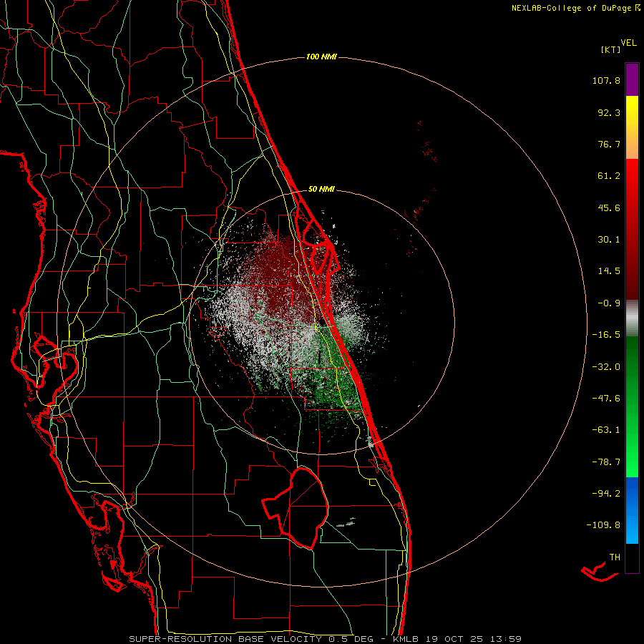Click the -16.5 legend value
The image size is (644, 644).
(x=606, y=335)
